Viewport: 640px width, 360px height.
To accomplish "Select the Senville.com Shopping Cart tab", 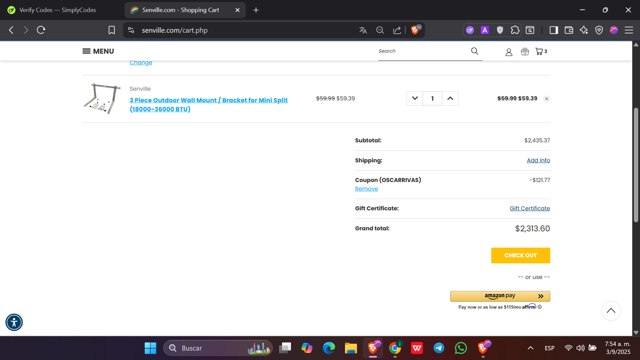I will [x=180, y=10].
